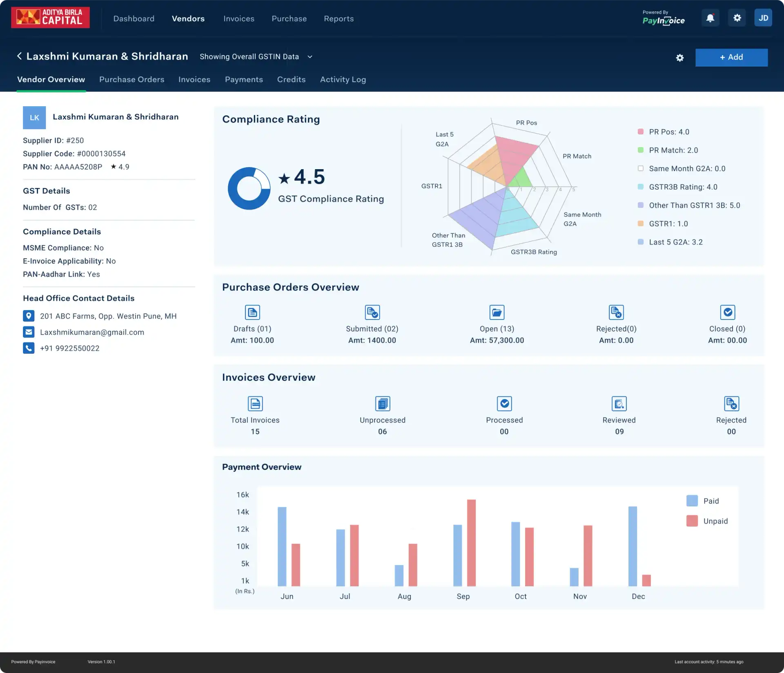Click the address location pin icon
The width and height of the screenshot is (784, 673).
[29, 316]
